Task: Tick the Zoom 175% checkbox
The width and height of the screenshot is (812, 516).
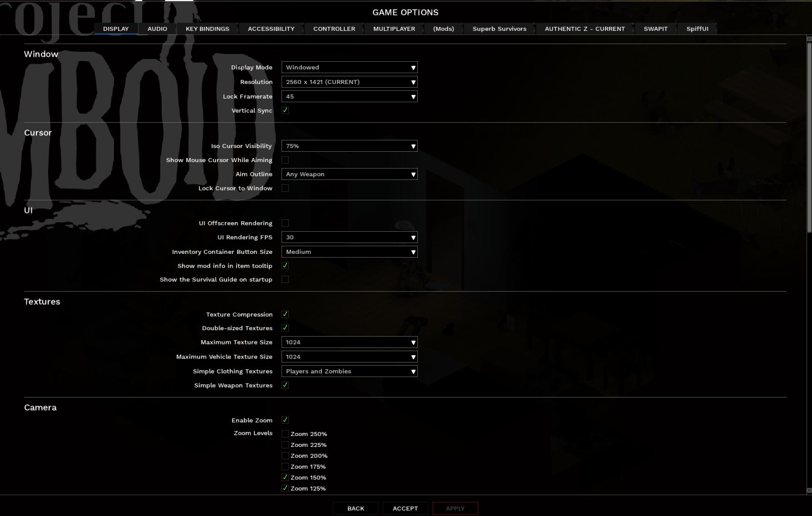Action: [285, 466]
